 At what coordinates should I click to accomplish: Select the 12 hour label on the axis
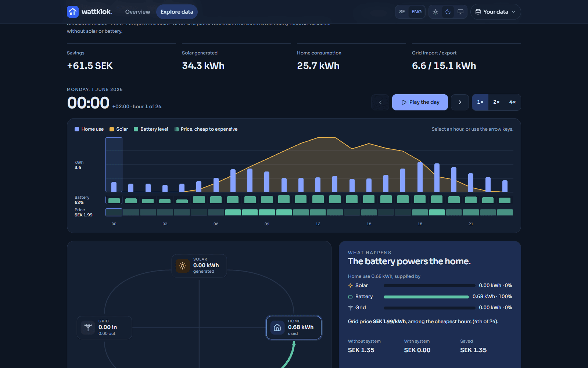pyautogui.click(x=318, y=224)
